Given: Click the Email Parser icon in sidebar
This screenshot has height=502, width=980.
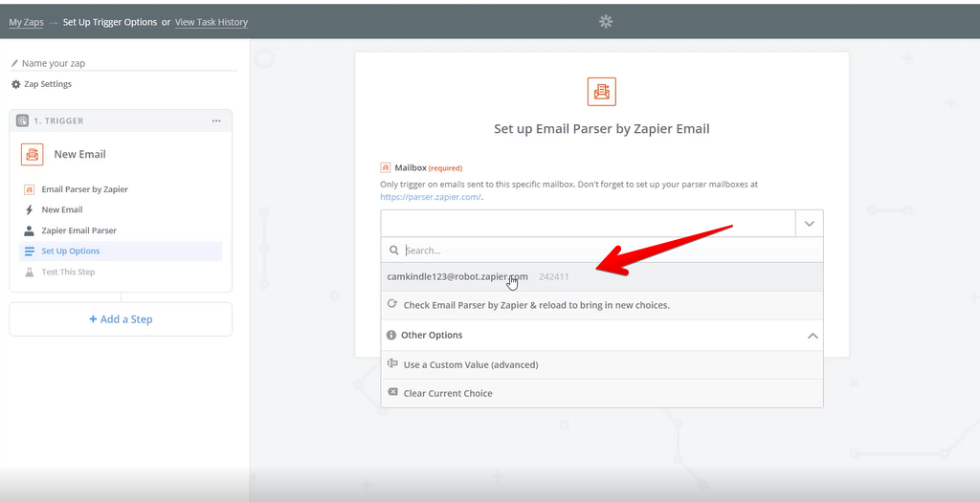Looking at the screenshot, I should (x=29, y=189).
